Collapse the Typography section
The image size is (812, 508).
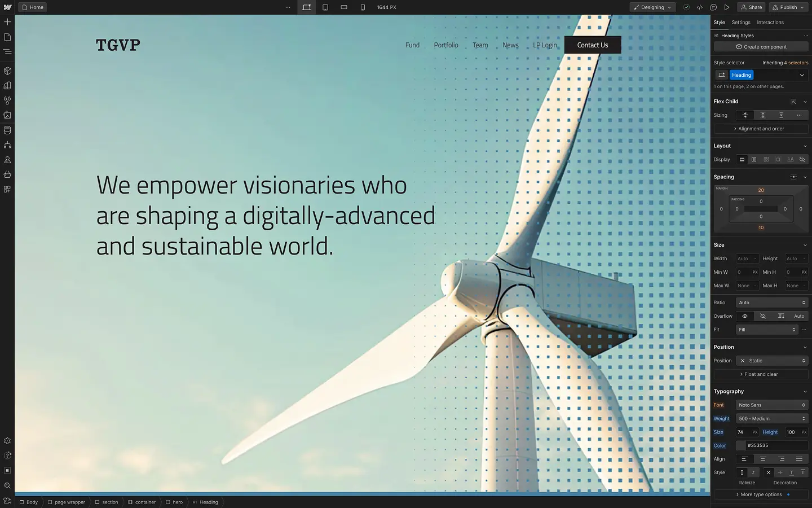point(805,392)
